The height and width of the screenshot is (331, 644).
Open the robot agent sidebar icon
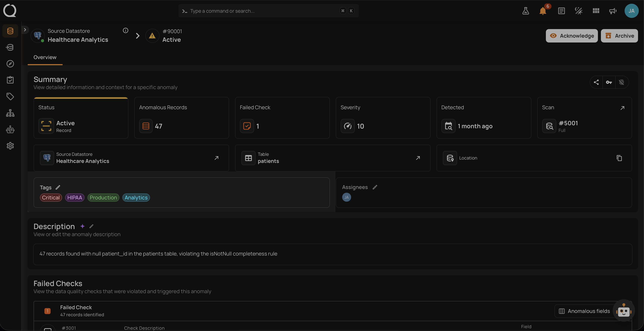[x=10, y=129]
